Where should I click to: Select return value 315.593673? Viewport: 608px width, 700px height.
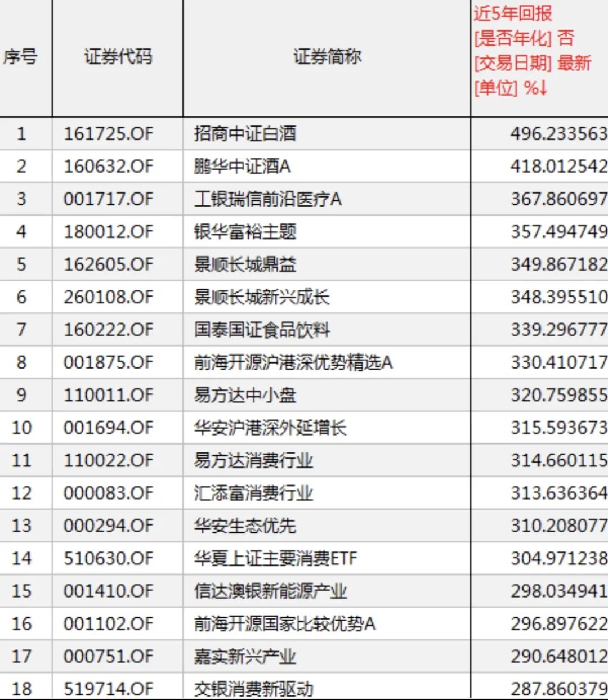[559, 428]
